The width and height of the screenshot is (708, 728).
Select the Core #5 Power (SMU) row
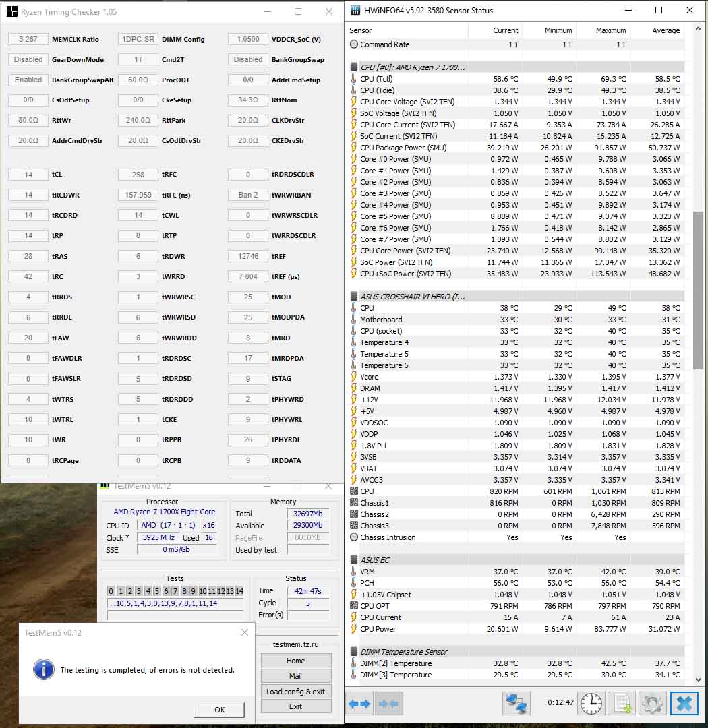coord(516,216)
